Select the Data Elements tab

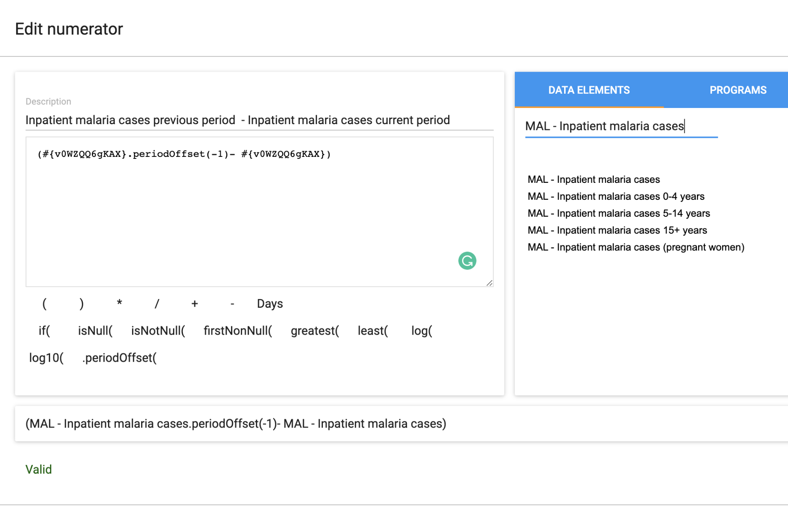tap(589, 90)
